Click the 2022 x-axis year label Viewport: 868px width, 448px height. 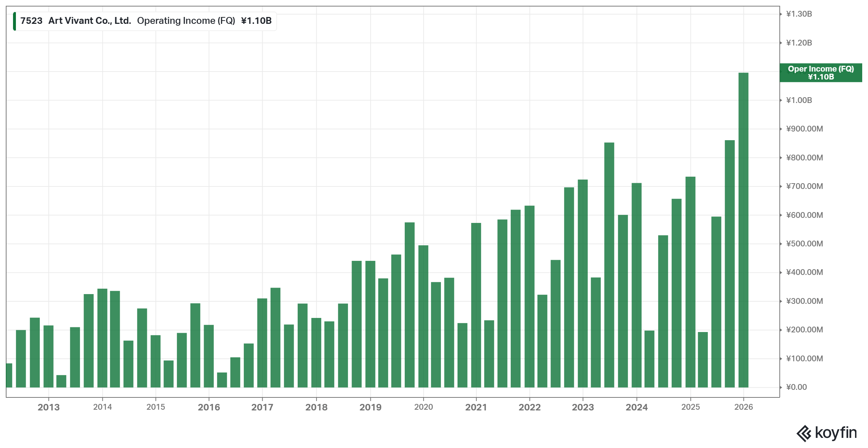pyautogui.click(x=529, y=407)
